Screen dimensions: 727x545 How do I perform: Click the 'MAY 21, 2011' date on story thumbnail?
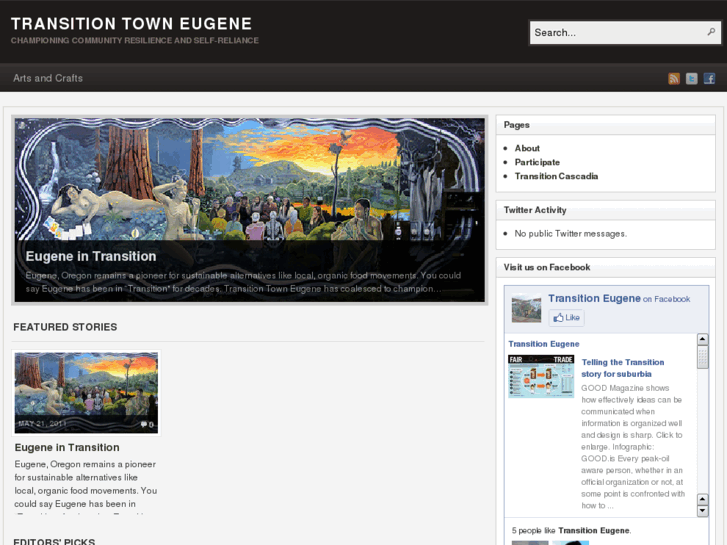click(42, 423)
